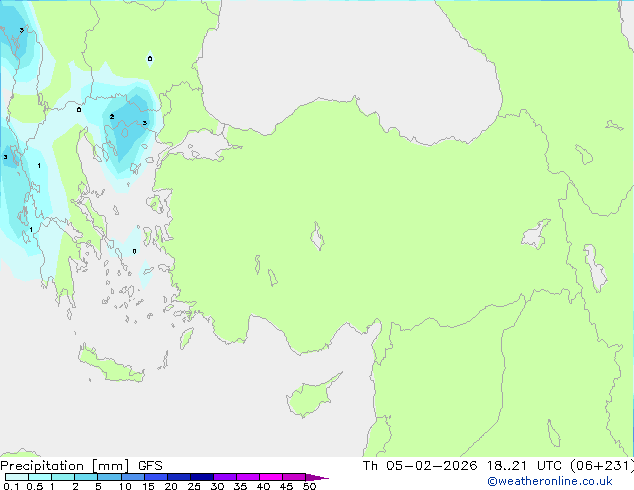The height and width of the screenshot is (490, 634).
Task: Click the '35' legend scale value
Action: tap(240, 486)
